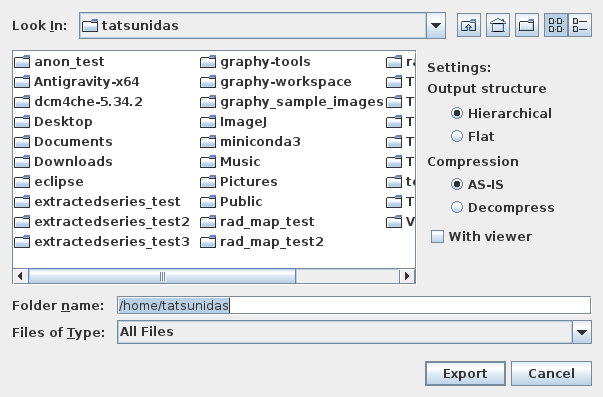Select the extractedseries_test3 folder
Image resolution: width=603 pixels, height=397 pixels.
pyautogui.click(x=102, y=242)
